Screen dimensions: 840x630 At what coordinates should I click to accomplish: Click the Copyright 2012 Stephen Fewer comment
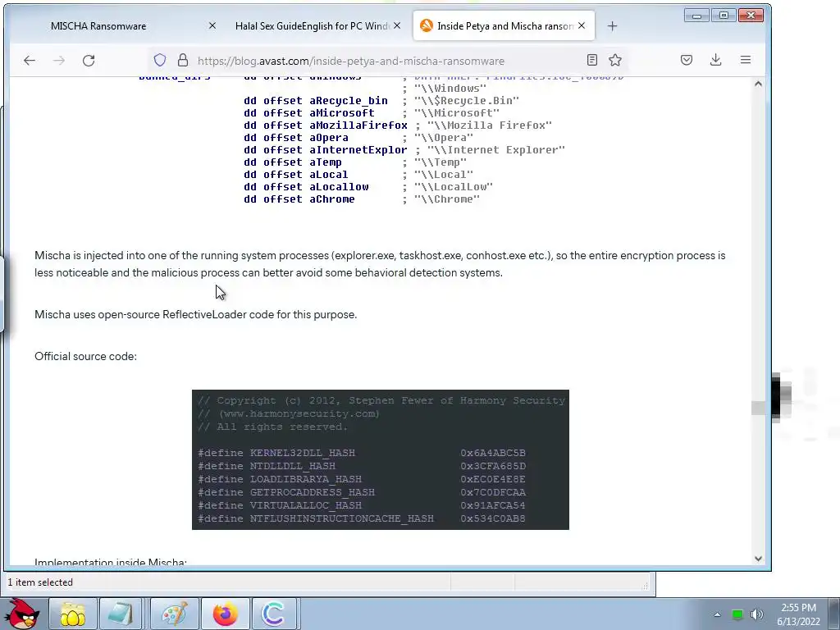(381, 400)
